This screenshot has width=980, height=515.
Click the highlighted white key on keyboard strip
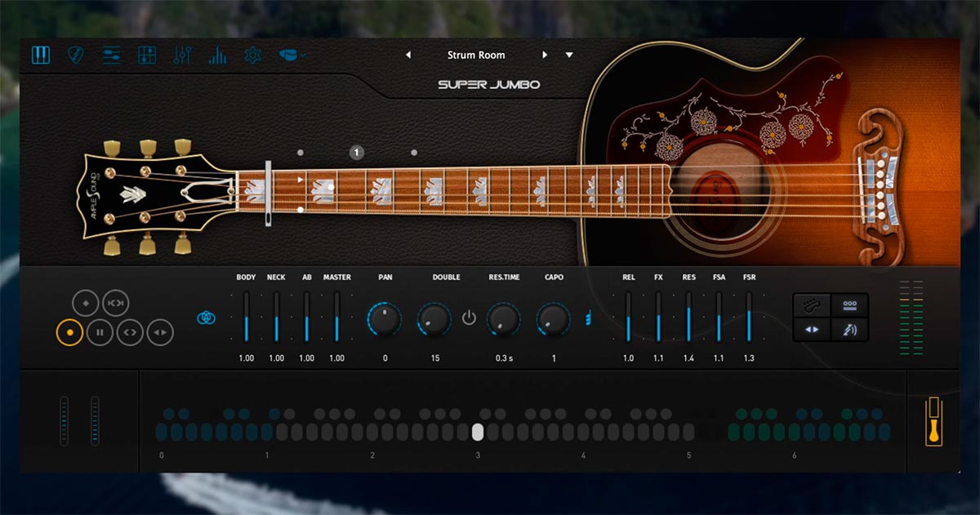pos(478,432)
